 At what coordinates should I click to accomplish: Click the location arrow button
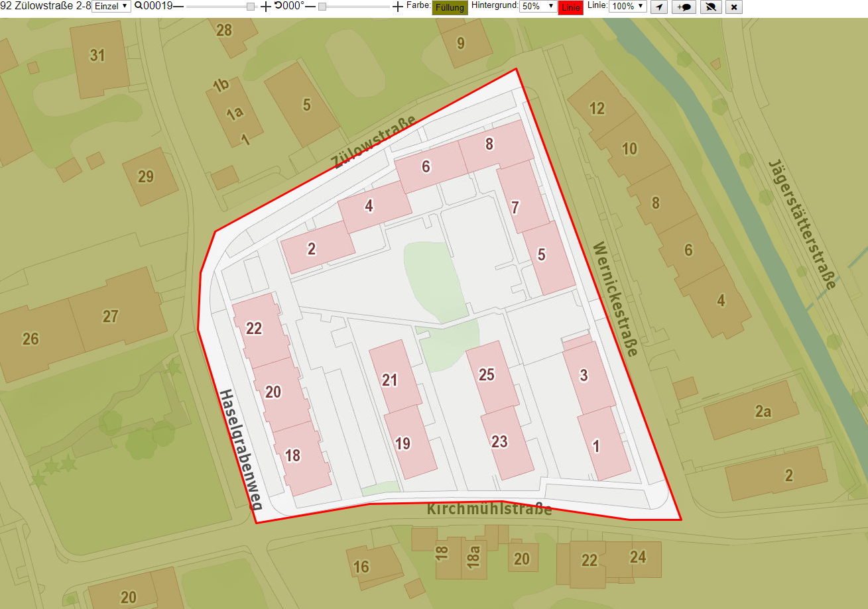pyautogui.click(x=658, y=7)
